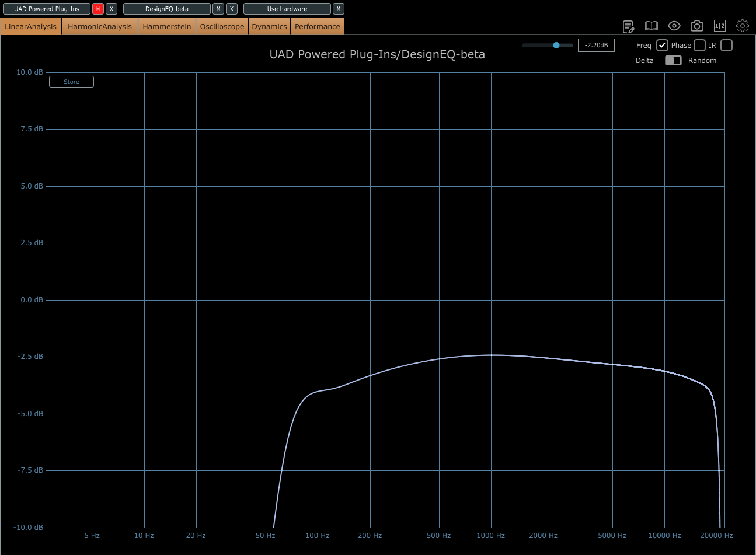Viewport: 756px width, 555px height.
Task: Switch to the HarmonicAnalysis tab
Action: pyautogui.click(x=100, y=27)
